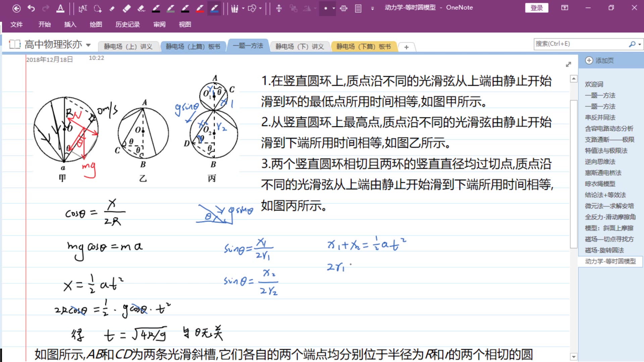Open the 高中物理张亦 notebook dropdown

click(x=89, y=45)
